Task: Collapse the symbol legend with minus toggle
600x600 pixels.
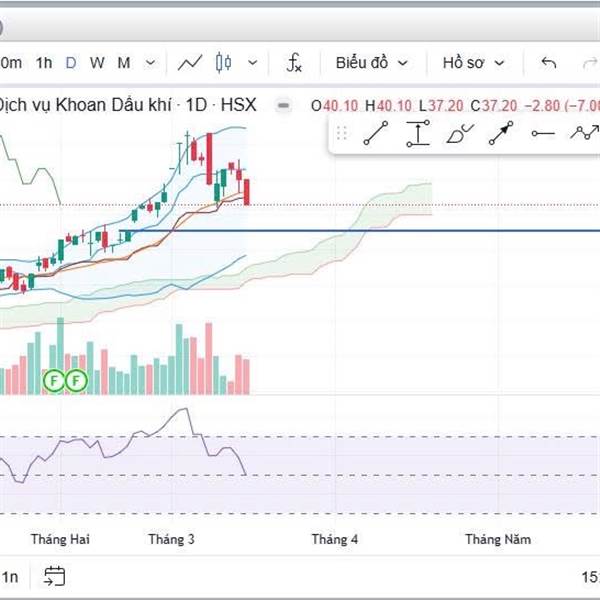Action: click(x=284, y=104)
